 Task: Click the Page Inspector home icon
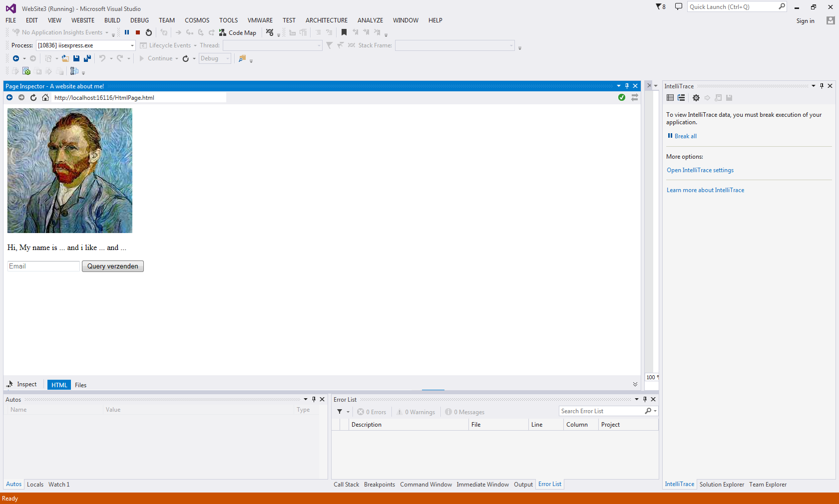45,97
